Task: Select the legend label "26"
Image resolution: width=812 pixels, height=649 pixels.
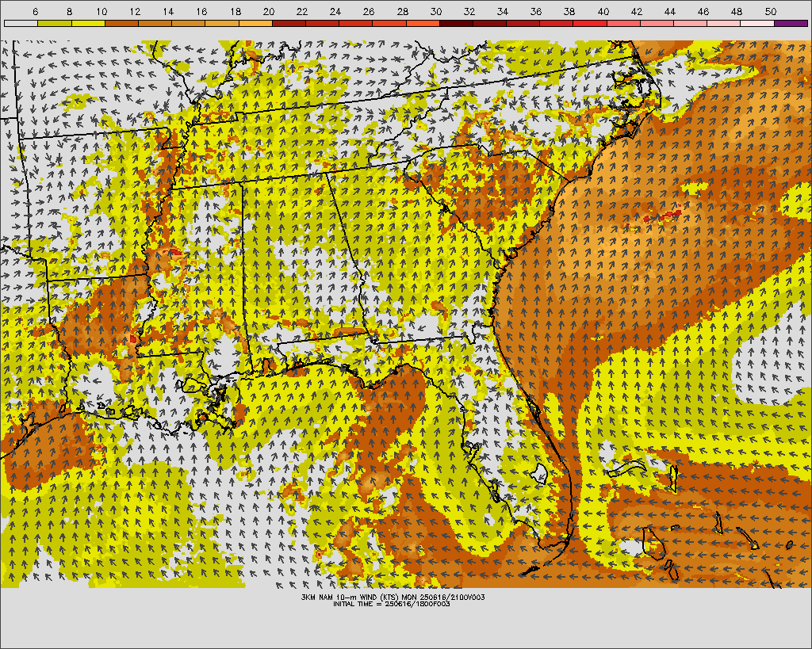Action: click(369, 11)
